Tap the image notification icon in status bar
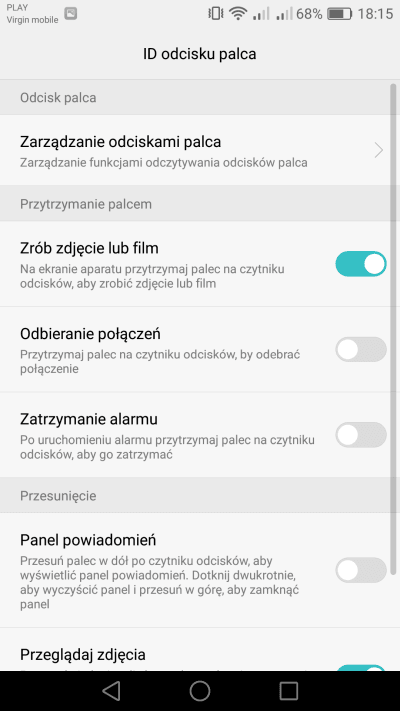This screenshot has width=400, height=711. [70, 14]
